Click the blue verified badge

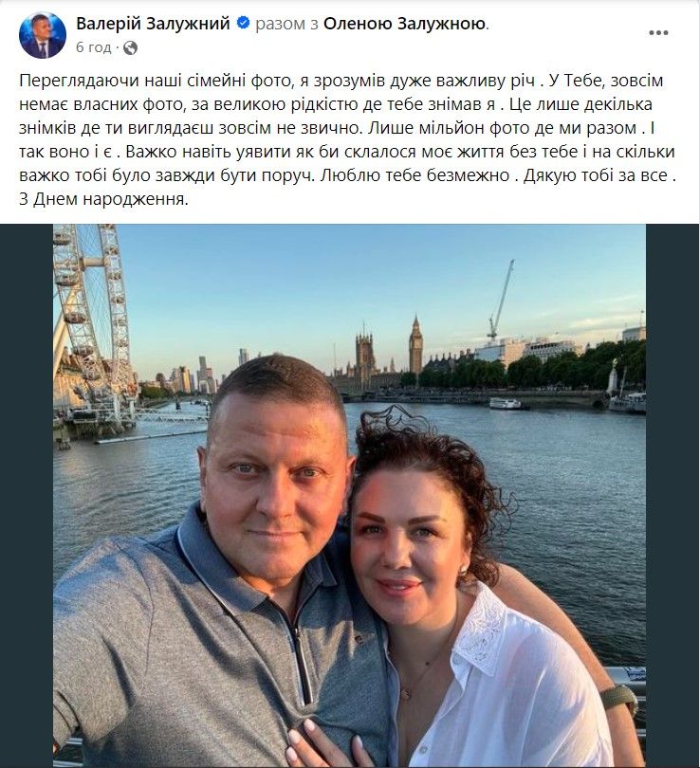click(244, 25)
